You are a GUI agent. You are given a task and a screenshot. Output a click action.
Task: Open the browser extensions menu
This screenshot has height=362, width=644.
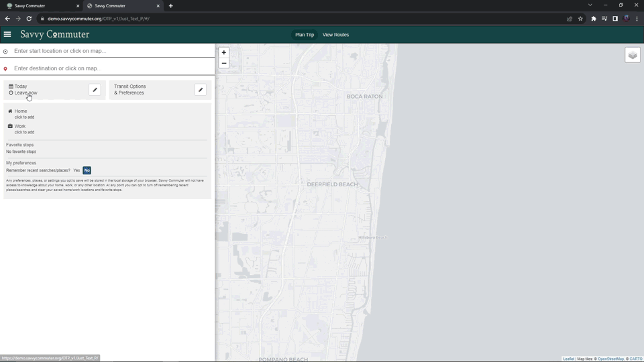coord(594,19)
